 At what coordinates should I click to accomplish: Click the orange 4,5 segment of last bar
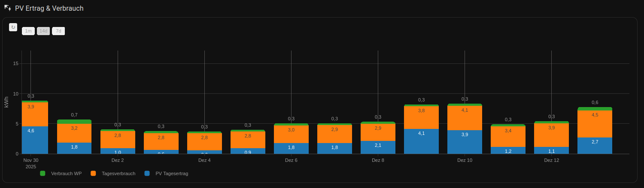pos(595,124)
